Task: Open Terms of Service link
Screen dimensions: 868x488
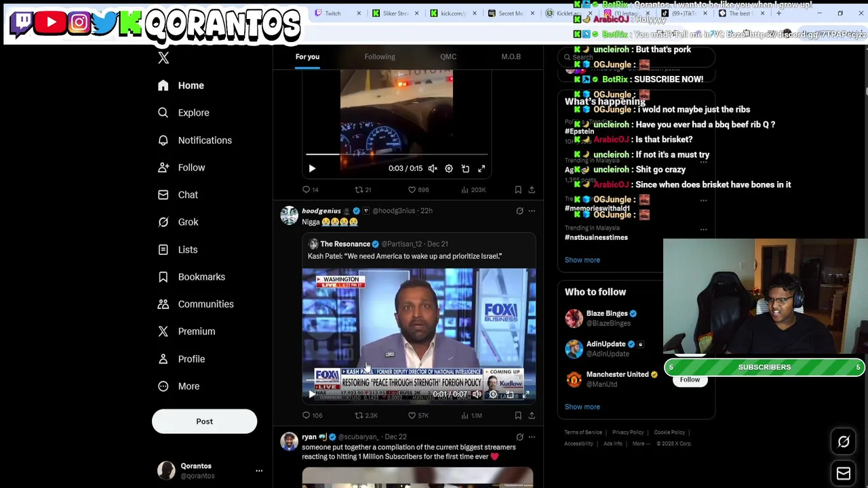Action: coord(583,432)
